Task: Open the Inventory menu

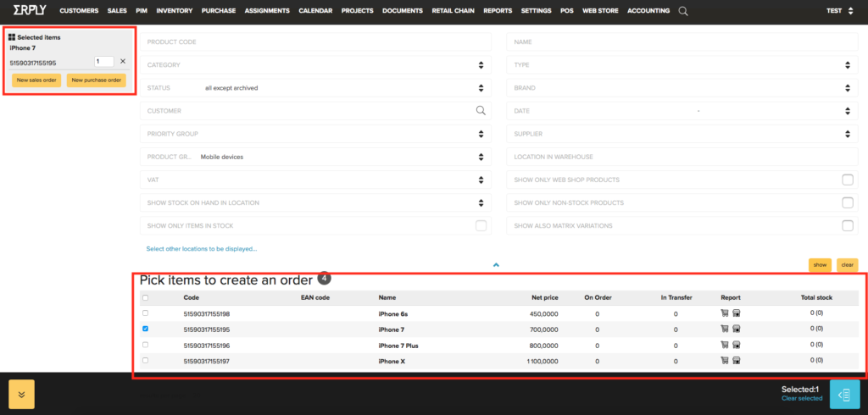Action: (175, 10)
